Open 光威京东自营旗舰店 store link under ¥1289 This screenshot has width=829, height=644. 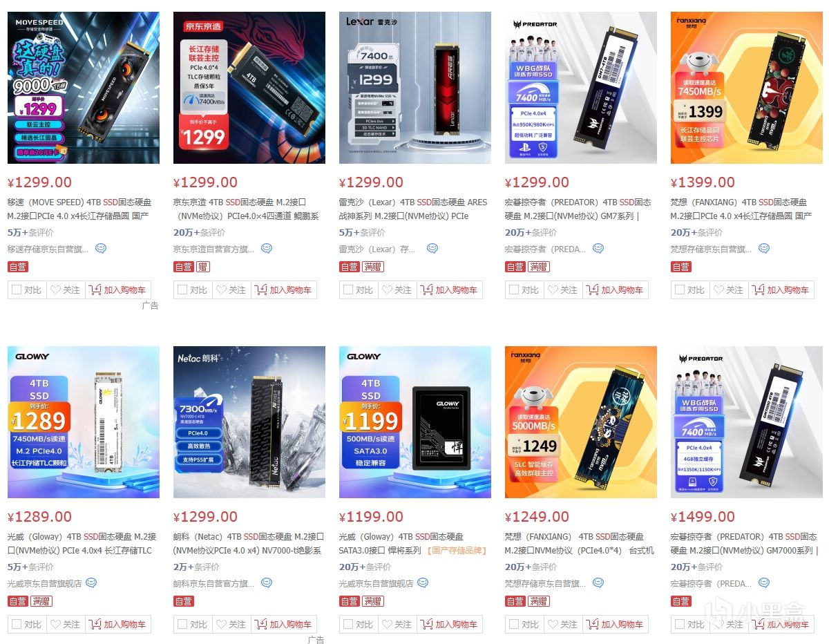45,583
